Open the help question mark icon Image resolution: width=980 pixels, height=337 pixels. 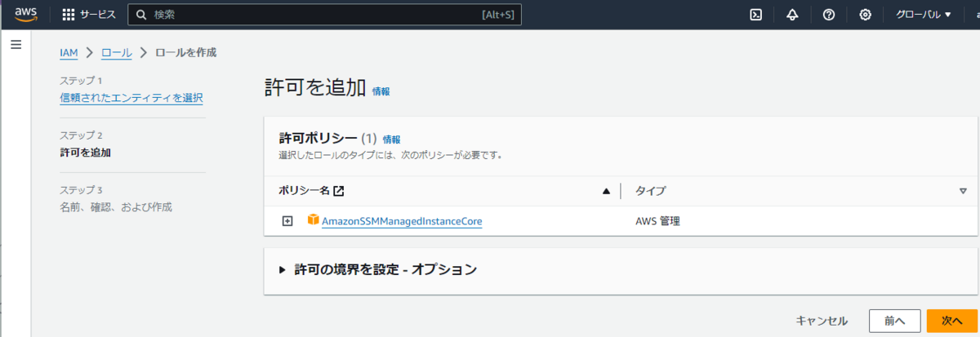828,15
